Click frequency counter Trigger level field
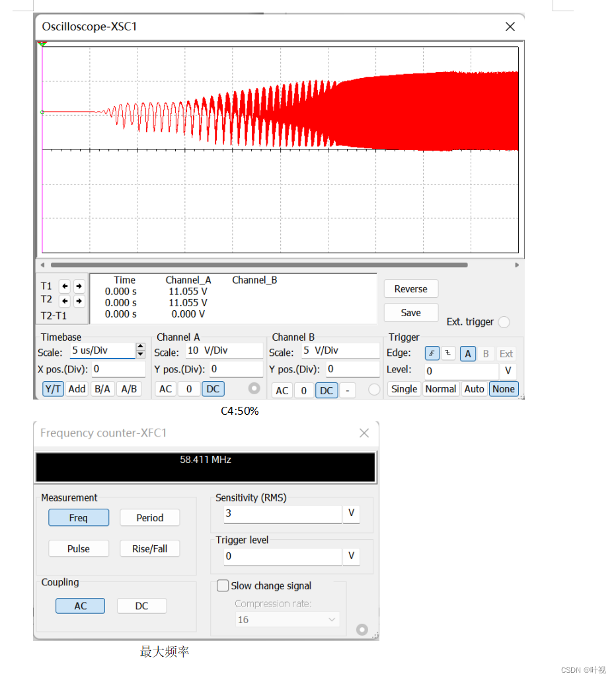Viewport: 616px width, 680px height. pos(283,556)
